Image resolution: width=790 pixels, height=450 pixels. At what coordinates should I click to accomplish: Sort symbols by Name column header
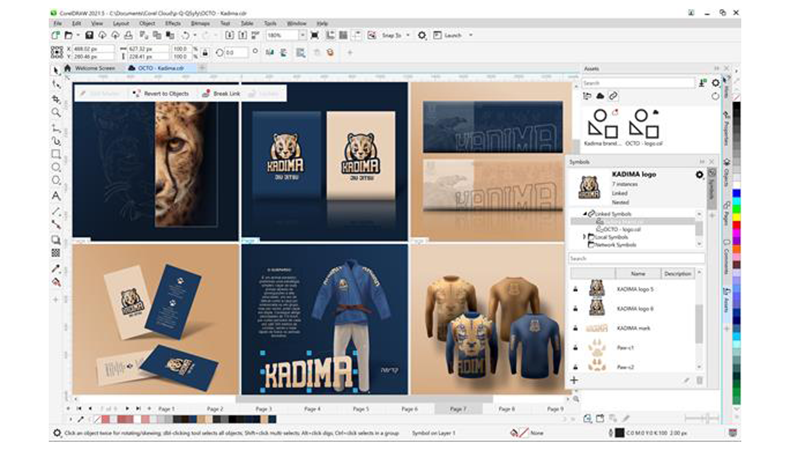click(x=638, y=274)
